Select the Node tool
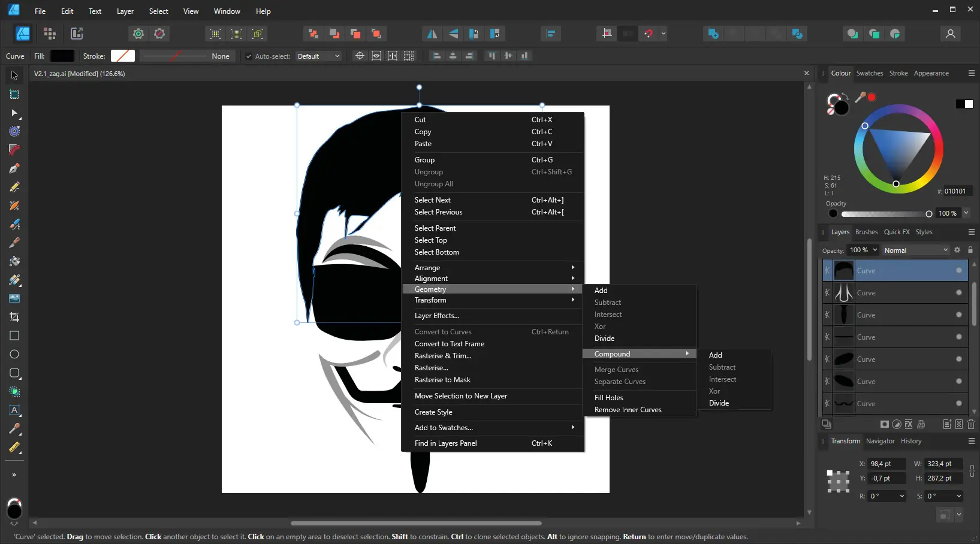Screen dimensions: 980x544 coord(14,113)
